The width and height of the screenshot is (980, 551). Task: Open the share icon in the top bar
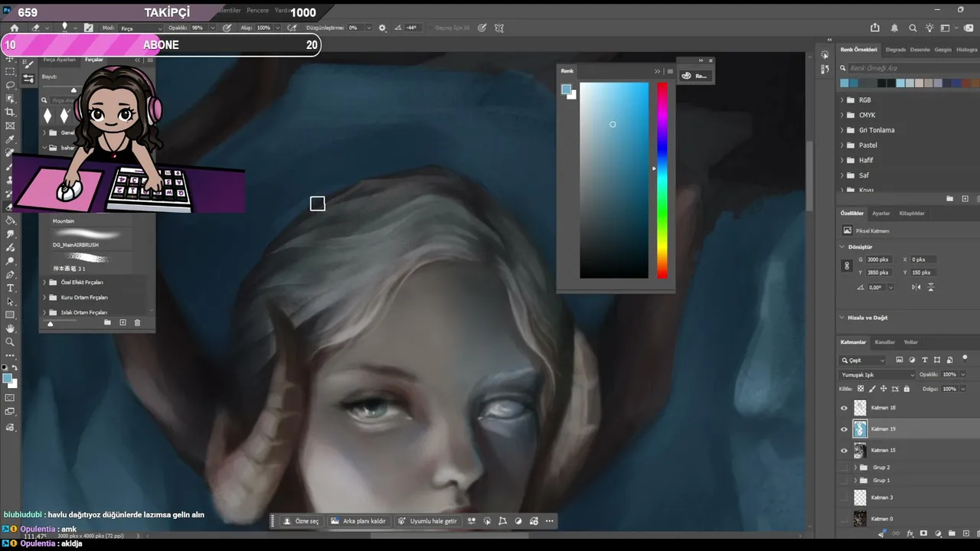[x=876, y=28]
